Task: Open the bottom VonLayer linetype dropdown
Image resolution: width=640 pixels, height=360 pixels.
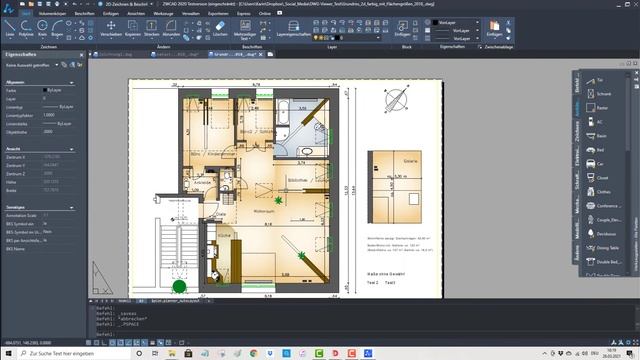Action: [477, 38]
